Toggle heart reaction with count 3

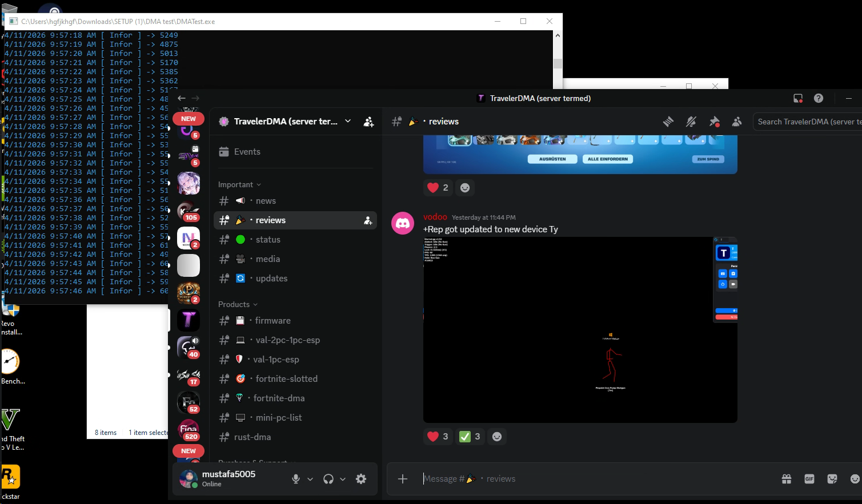click(438, 437)
